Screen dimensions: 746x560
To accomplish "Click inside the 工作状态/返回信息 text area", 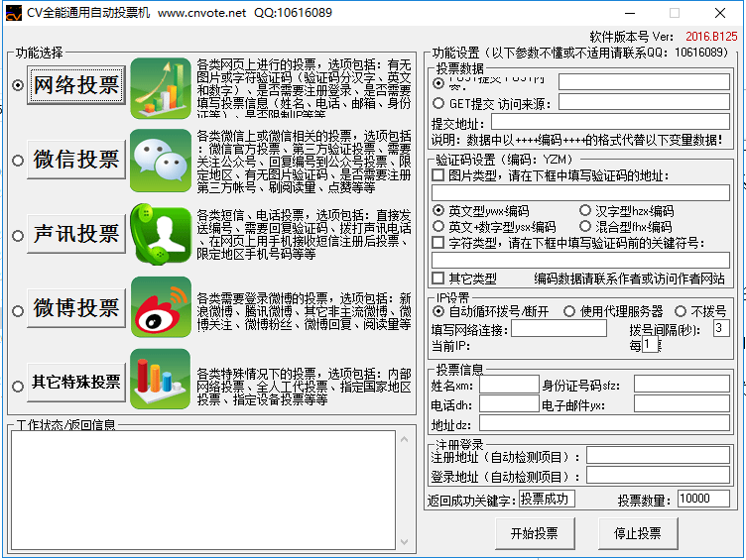I will [x=203, y=490].
